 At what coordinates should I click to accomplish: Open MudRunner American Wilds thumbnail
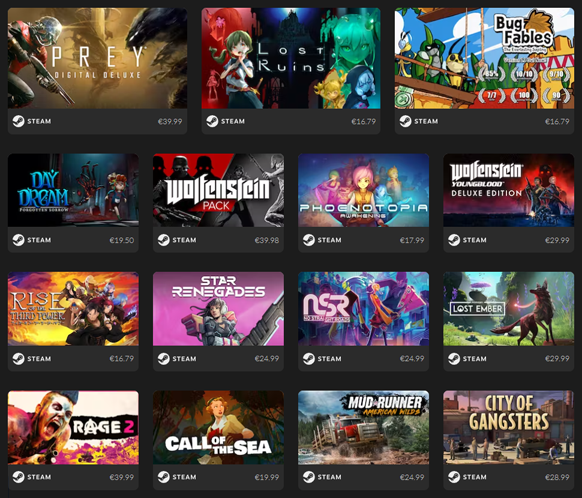pos(363,427)
